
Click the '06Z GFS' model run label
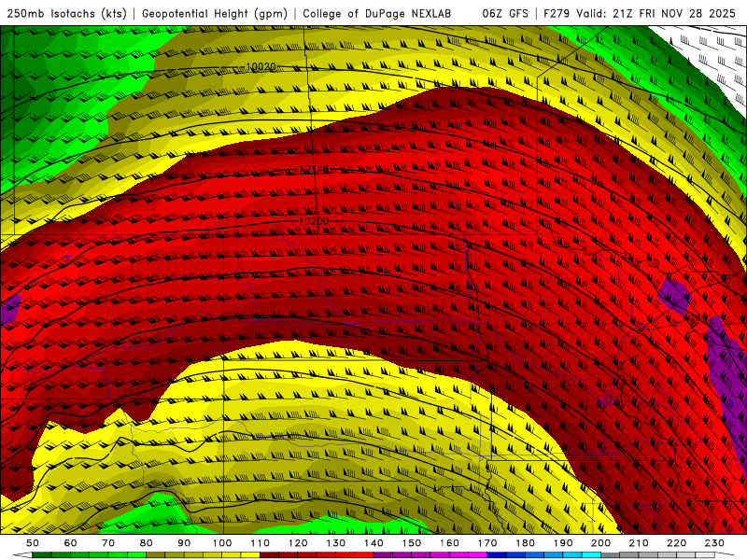505,14
